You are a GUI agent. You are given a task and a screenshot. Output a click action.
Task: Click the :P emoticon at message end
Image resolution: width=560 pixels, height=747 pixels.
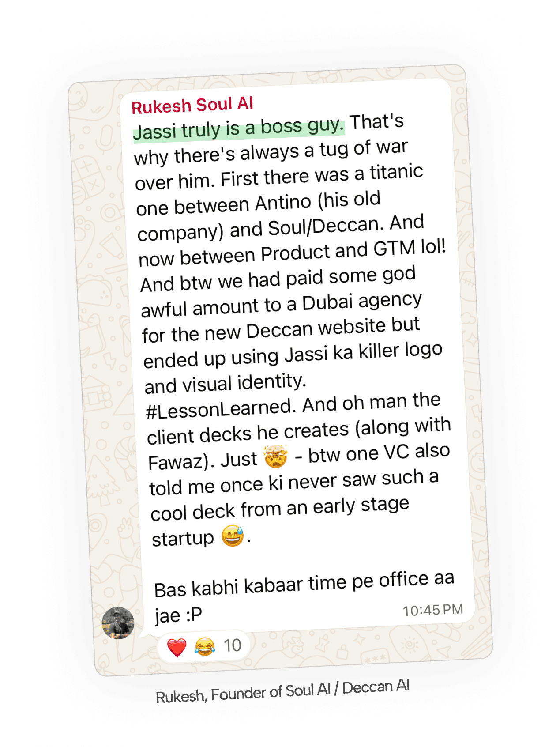(194, 614)
